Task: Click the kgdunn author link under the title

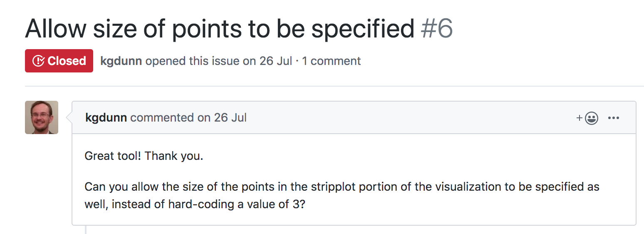Action: point(121,61)
